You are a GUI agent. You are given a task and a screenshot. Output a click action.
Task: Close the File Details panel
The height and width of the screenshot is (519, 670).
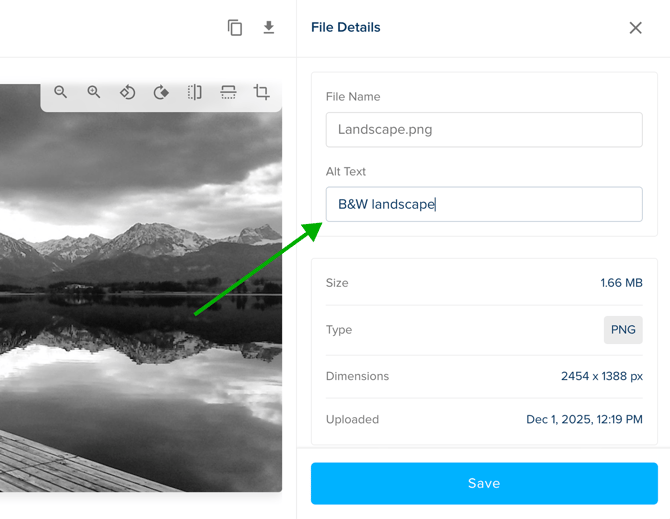635,28
